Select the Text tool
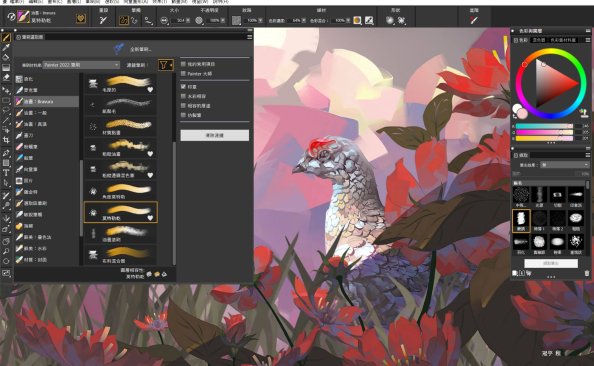Screen dimensions: 594x366 click(6, 173)
